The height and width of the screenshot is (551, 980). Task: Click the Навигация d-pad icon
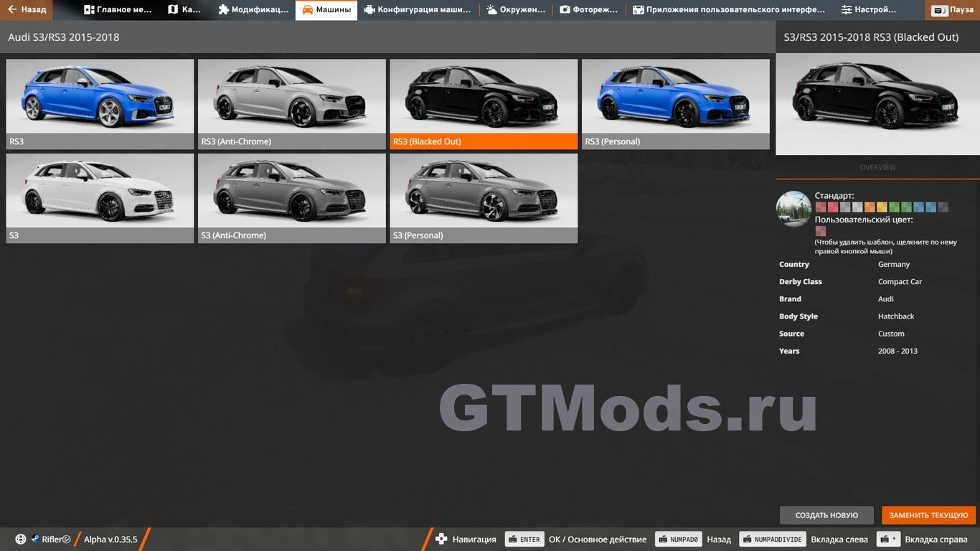(441, 540)
